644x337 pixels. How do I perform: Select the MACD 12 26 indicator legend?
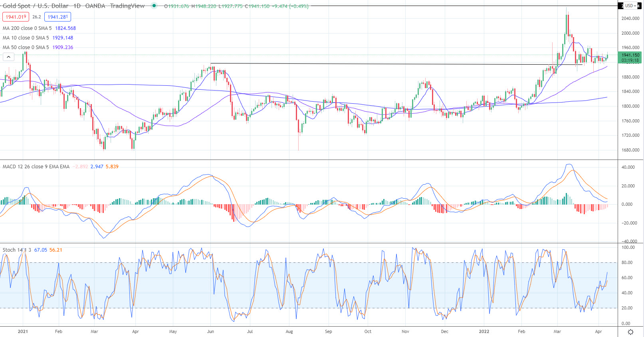(36, 167)
